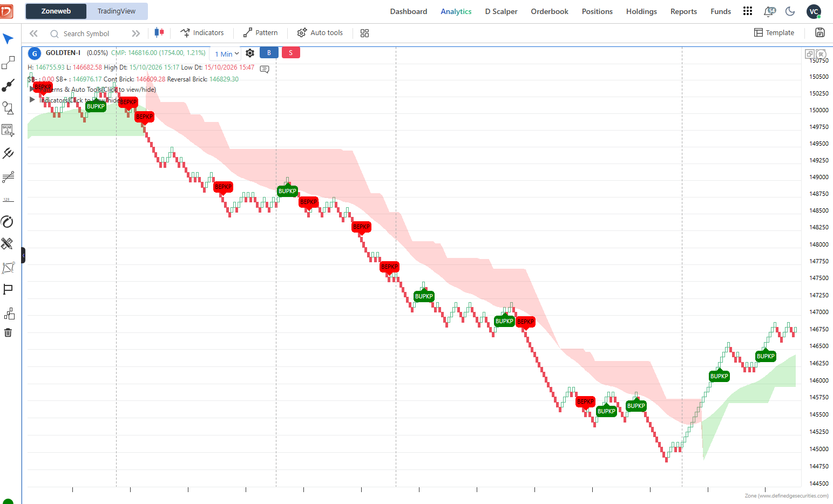Open the chart type candlestick icon
This screenshot has height=504, width=833.
click(x=159, y=33)
